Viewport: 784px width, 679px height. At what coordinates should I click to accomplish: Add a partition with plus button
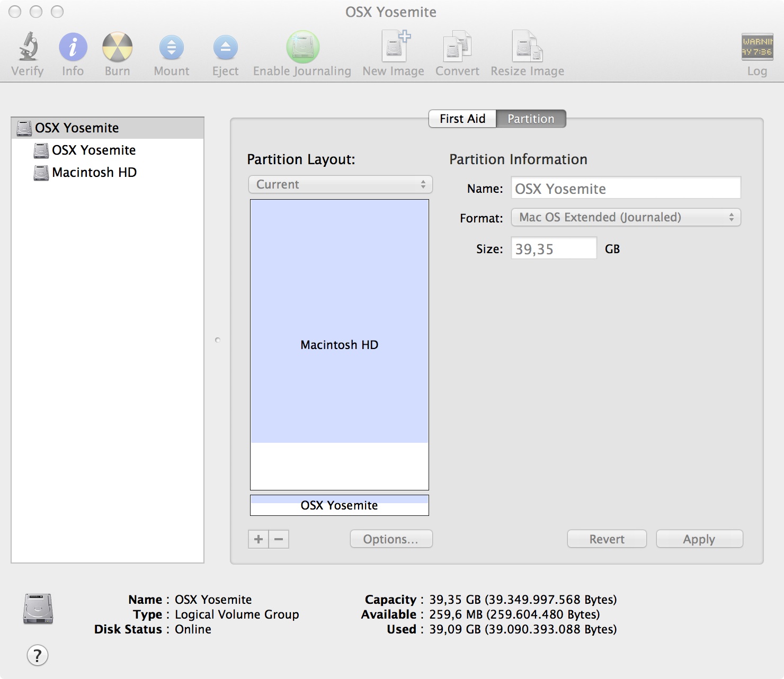259,539
